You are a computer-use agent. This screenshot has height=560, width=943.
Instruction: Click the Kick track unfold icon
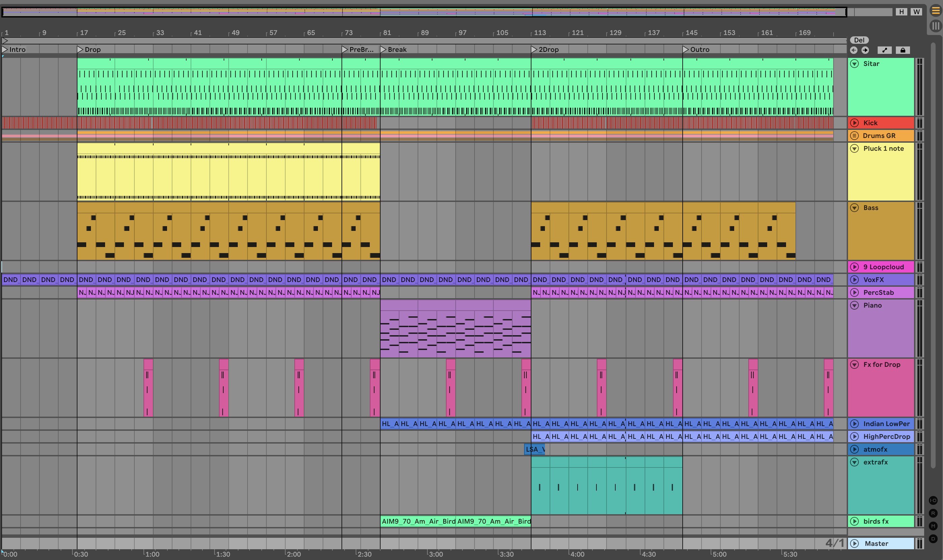pyautogui.click(x=854, y=123)
